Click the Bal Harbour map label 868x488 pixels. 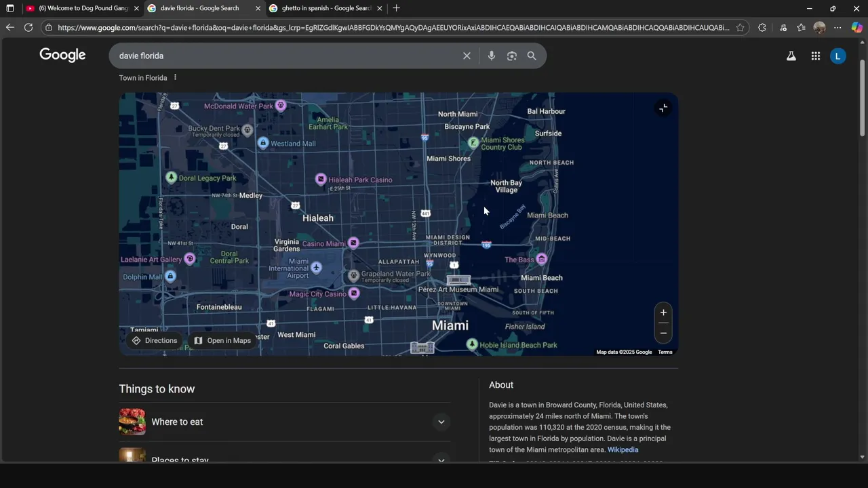pyautogui.click(x=547, y=111)
